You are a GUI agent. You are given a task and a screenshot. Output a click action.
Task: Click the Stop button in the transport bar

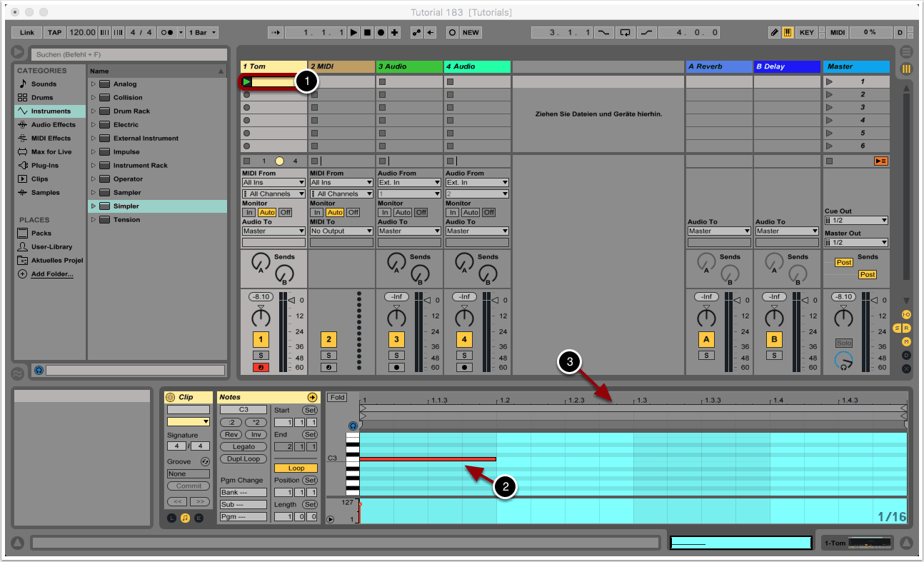[367, 33]
